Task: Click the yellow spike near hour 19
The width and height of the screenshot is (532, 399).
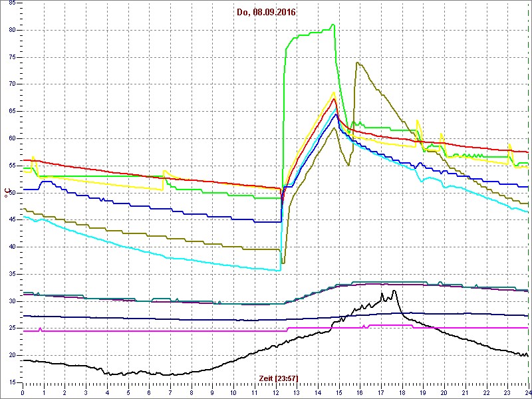Action: tap(418, 121)
